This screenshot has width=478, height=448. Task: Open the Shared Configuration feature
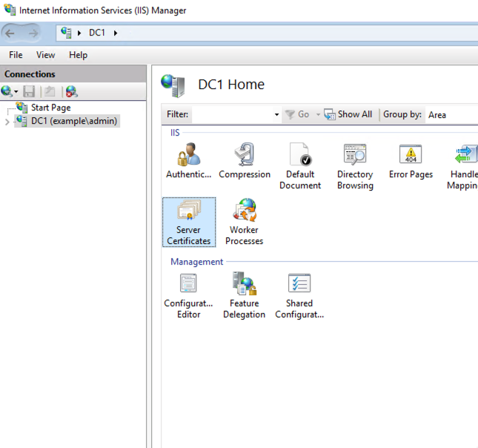pos(299,295)
